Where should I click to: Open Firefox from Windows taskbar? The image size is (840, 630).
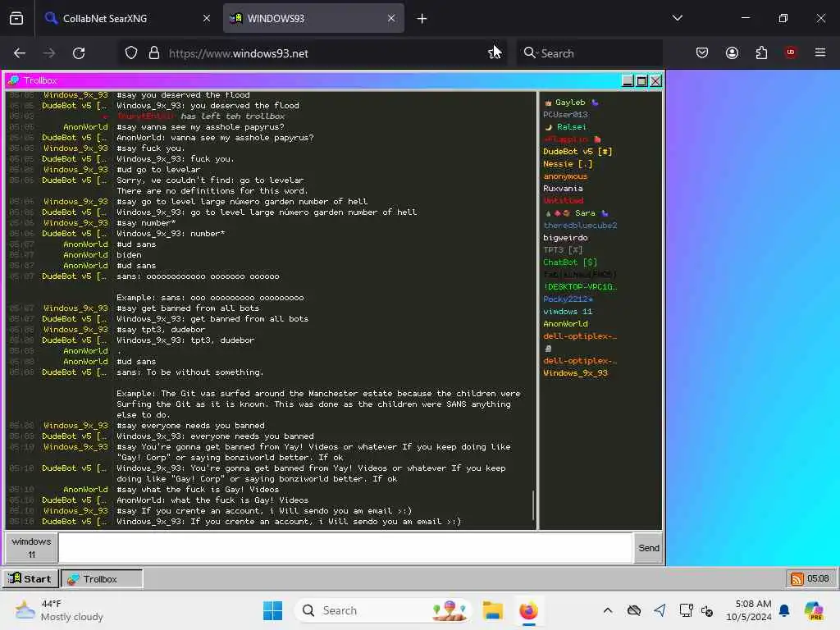pyautogui.click(x=528, y=610)
